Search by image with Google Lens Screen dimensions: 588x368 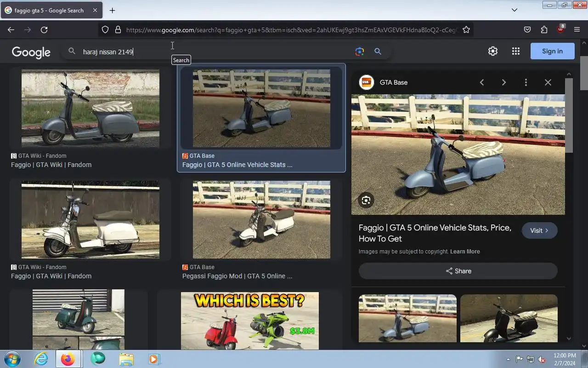[360, 52]
